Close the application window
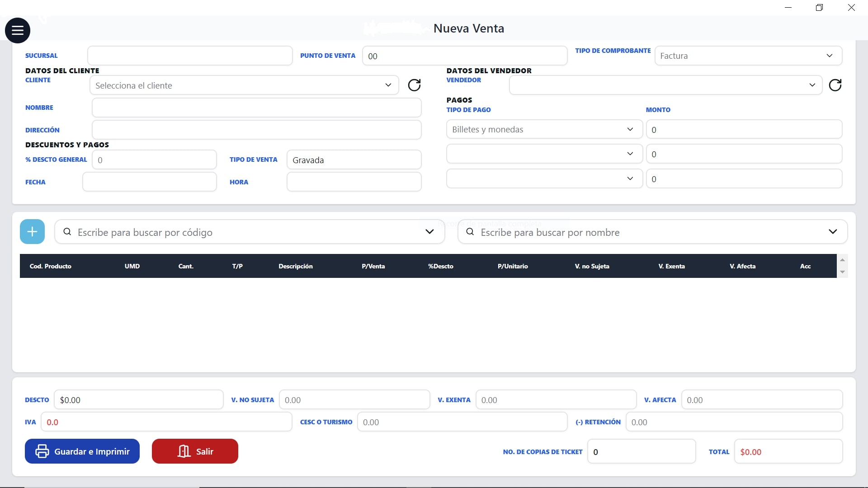Viewport: 868px width, 488px height. [851, 8]
